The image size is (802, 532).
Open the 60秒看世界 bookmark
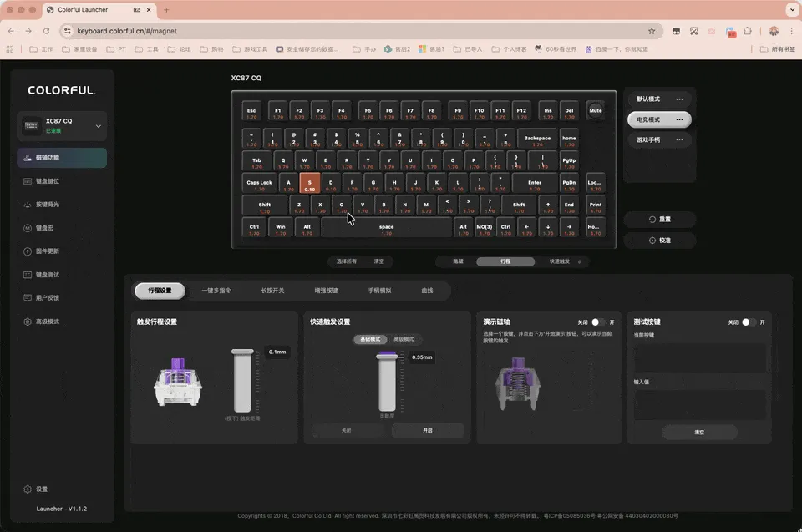556,49
